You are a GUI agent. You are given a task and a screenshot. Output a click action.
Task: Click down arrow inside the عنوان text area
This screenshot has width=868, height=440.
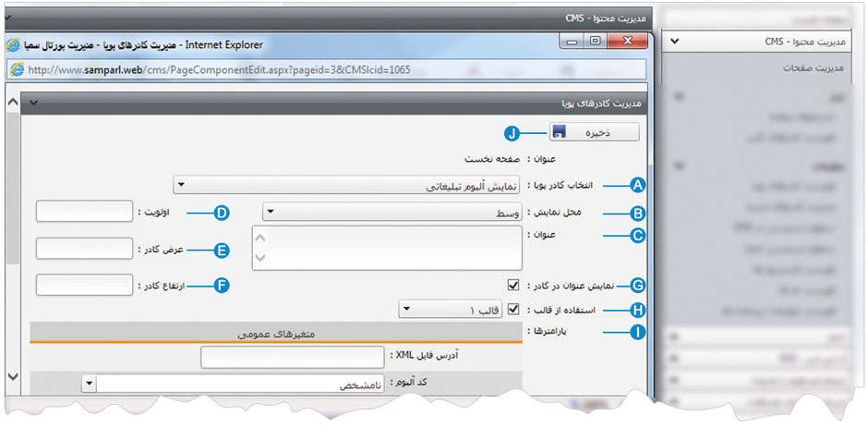coord(260,260)
